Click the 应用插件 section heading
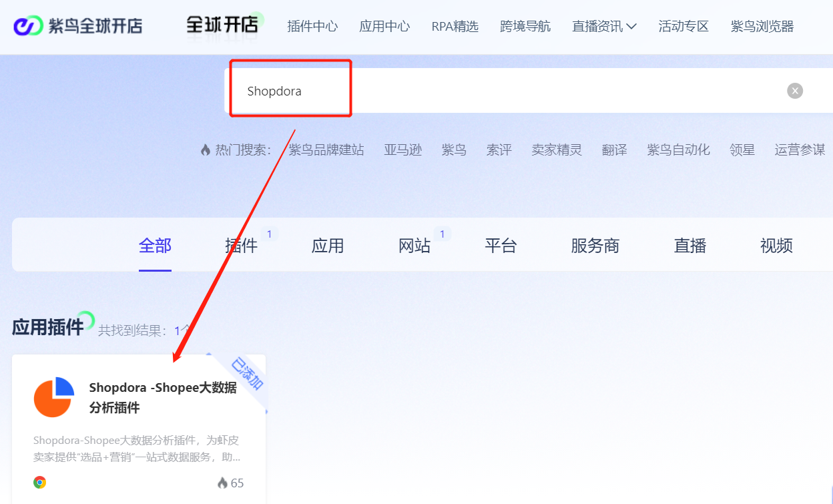The image size is (833, 504). [48, 326]
